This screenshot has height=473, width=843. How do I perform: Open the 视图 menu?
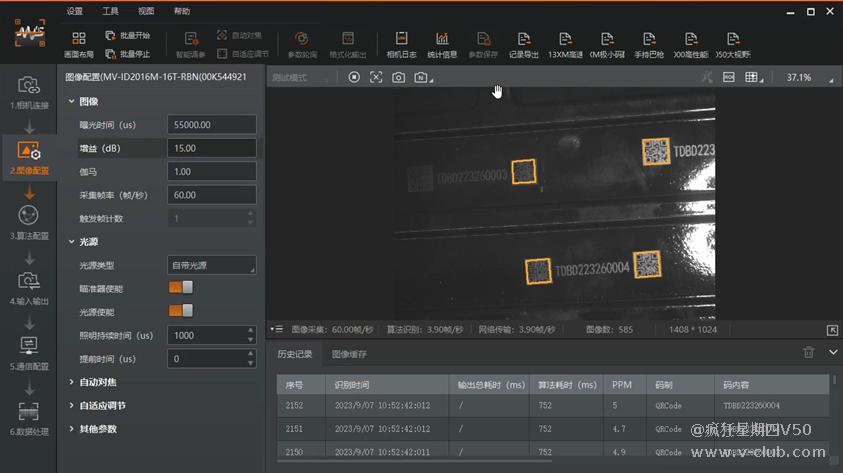146,11
